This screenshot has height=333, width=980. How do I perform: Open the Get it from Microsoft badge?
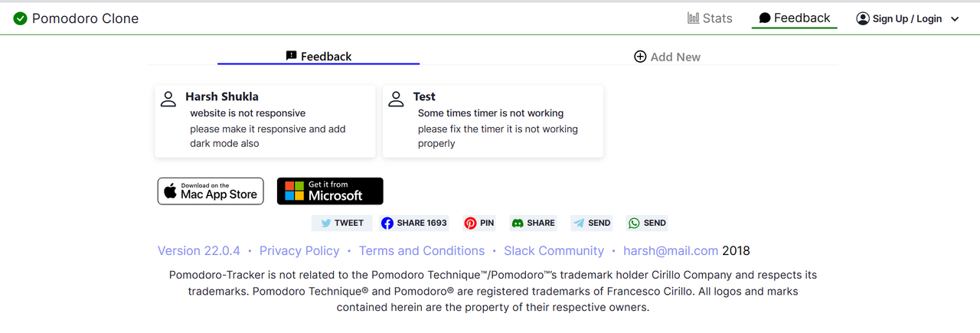(330, 191)
